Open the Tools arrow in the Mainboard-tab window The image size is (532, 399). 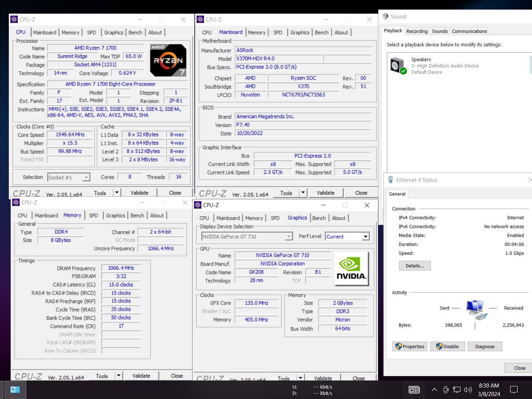click(x=303, y=193)
